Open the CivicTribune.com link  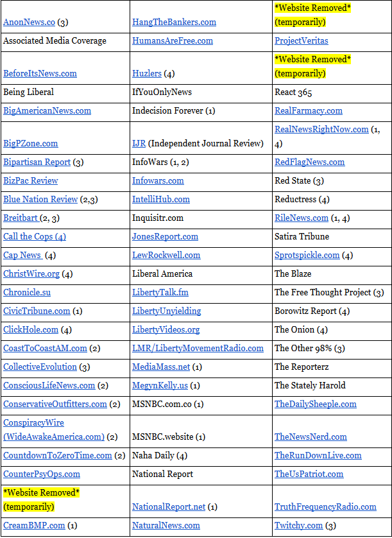tap(37, 311)
